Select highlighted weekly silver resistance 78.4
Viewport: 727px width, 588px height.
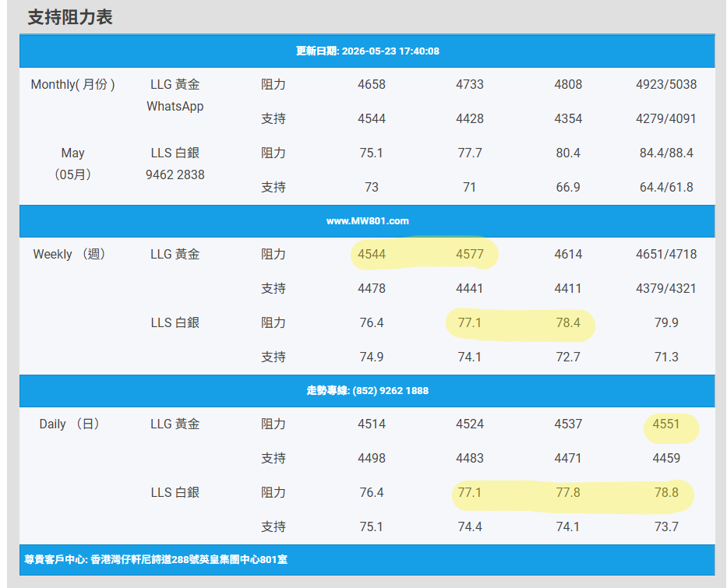click(x=568, y=322)
